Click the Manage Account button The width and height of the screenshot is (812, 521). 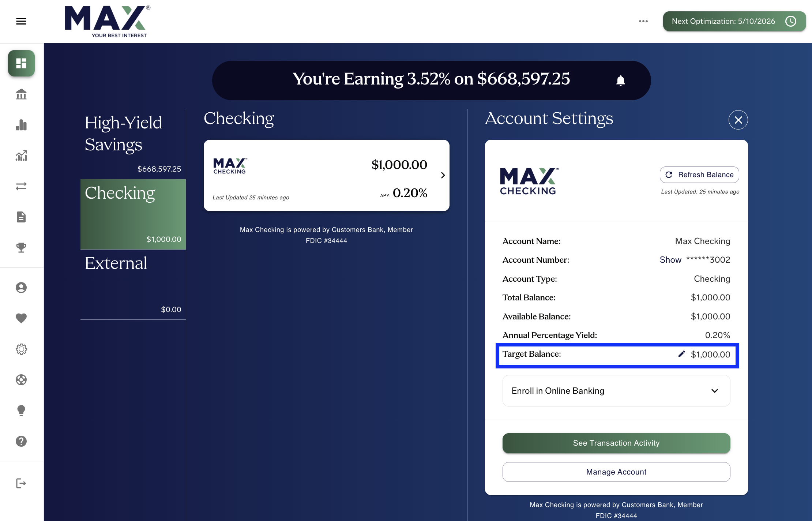(x=616, y=472)
